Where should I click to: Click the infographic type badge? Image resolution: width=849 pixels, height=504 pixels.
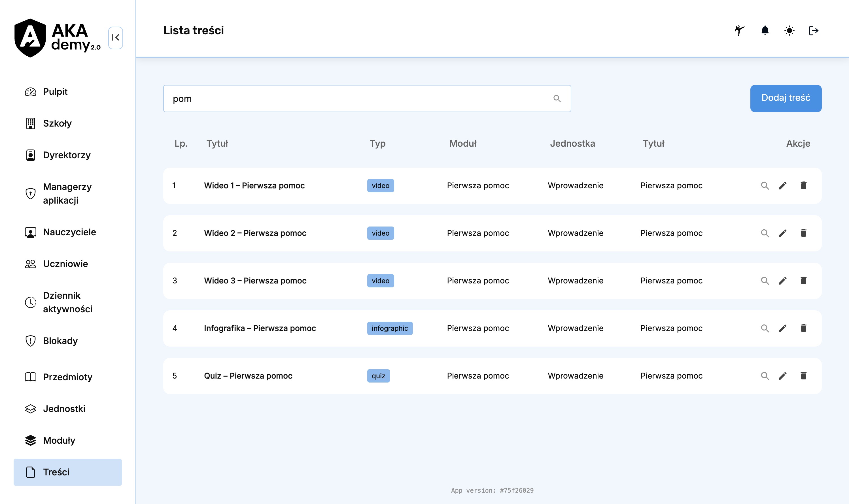coord(389,328)
